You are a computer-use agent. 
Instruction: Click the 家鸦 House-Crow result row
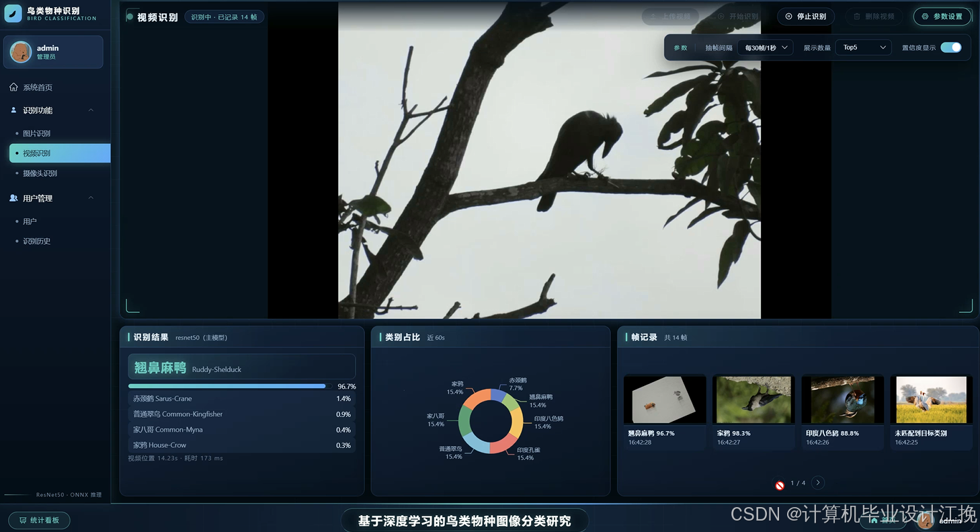click(242, 445)
